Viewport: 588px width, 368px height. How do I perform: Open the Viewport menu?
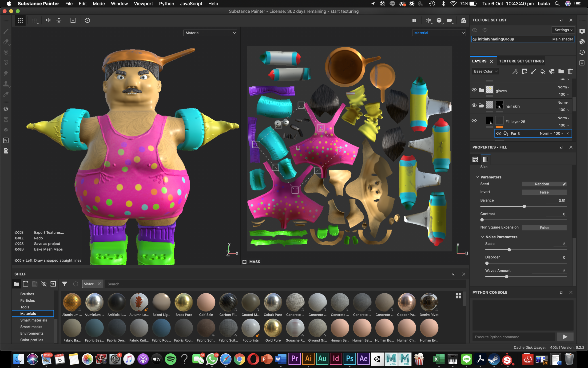coord(143,4)
